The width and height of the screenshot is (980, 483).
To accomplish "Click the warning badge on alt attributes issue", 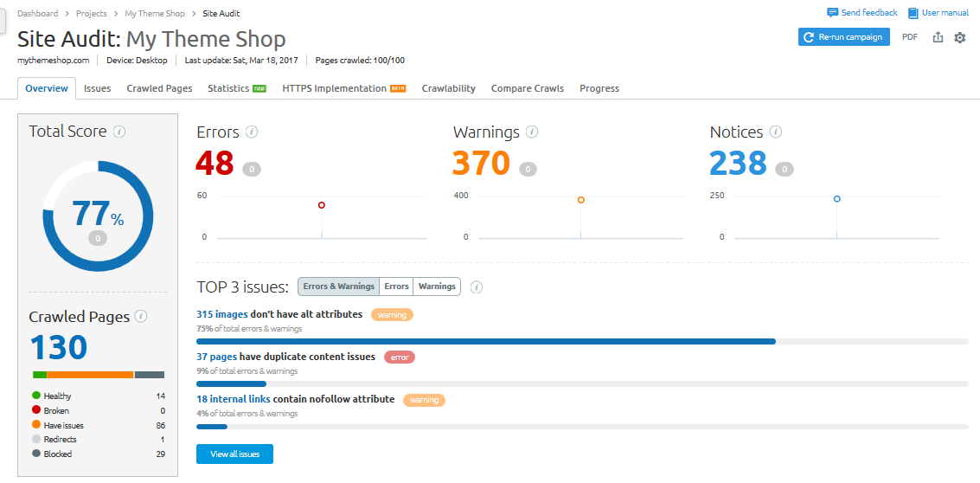I will point(392,315).
